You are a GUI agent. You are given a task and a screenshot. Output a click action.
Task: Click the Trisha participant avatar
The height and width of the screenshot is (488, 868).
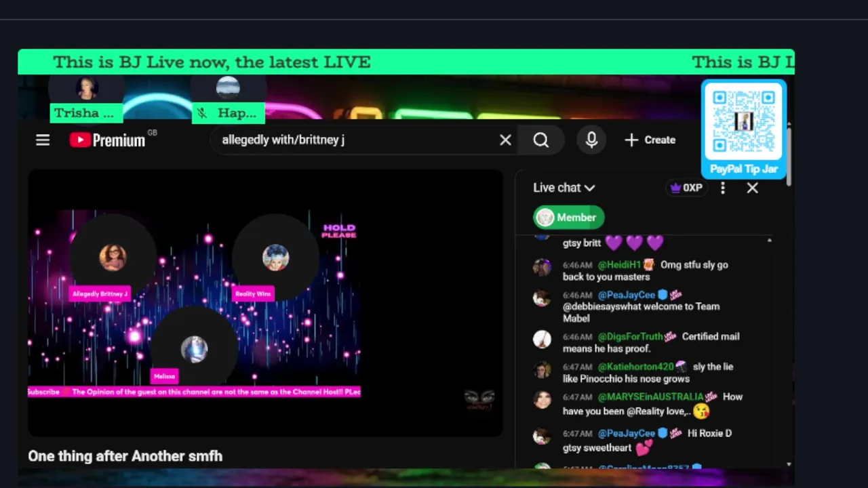click(x=87, y=88)
